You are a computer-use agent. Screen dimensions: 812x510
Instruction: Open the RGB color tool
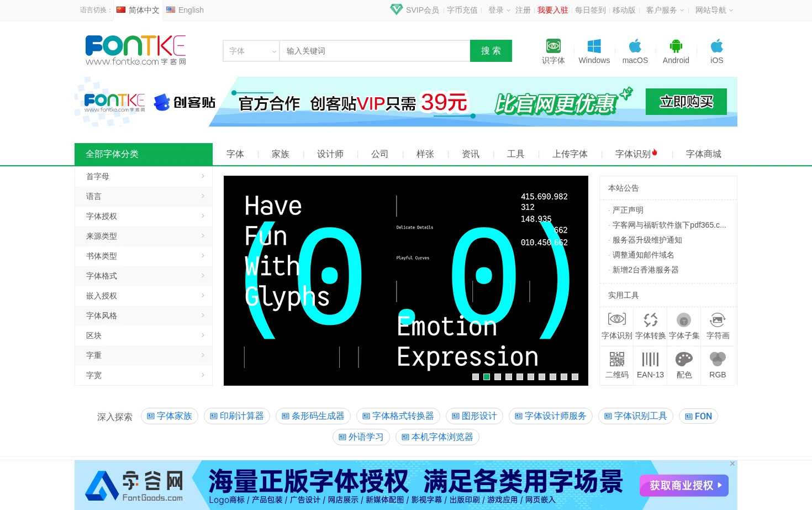pyautogui.click(x=718, y=365)
